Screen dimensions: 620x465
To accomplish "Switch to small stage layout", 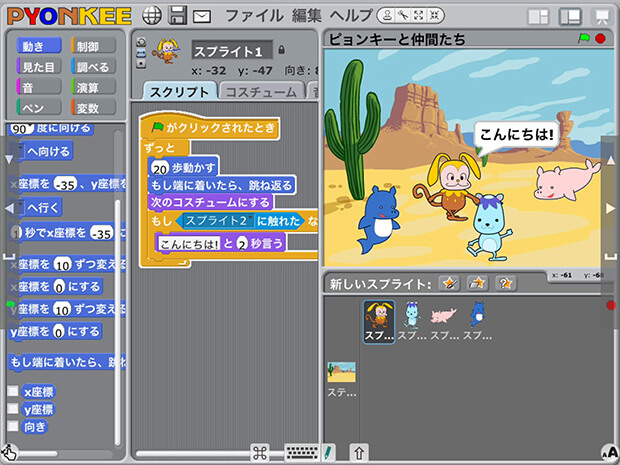I will (538, 17).
